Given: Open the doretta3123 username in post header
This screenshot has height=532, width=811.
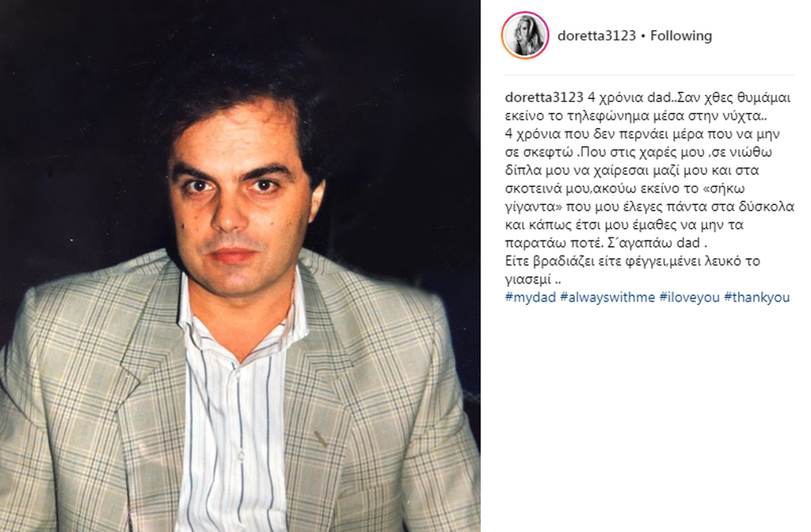Looking at the screenshot, I should [596, 36].
